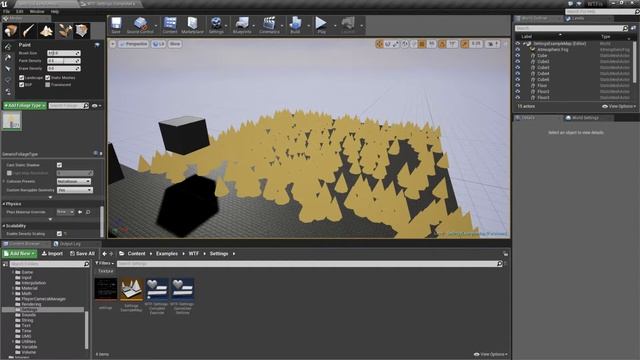
Task: Toggle translate gizmo in viewport toolbar
Action: (379, 44)
